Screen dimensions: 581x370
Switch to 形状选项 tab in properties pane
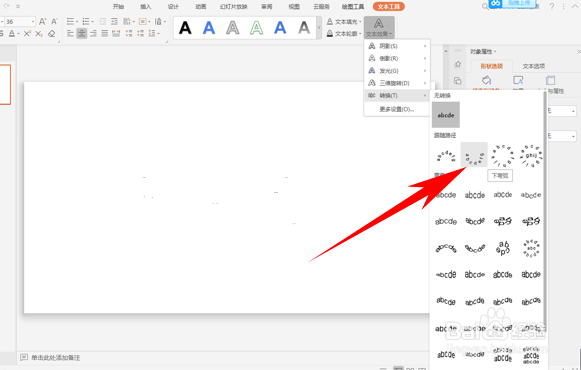(x=491, y=66)
